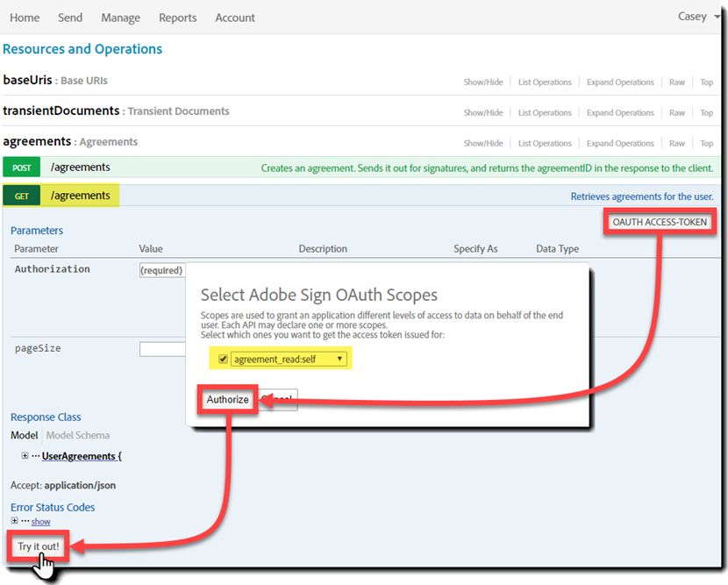Click the pageSize input field
The image size is (728, 585).
tap(162, 349)
